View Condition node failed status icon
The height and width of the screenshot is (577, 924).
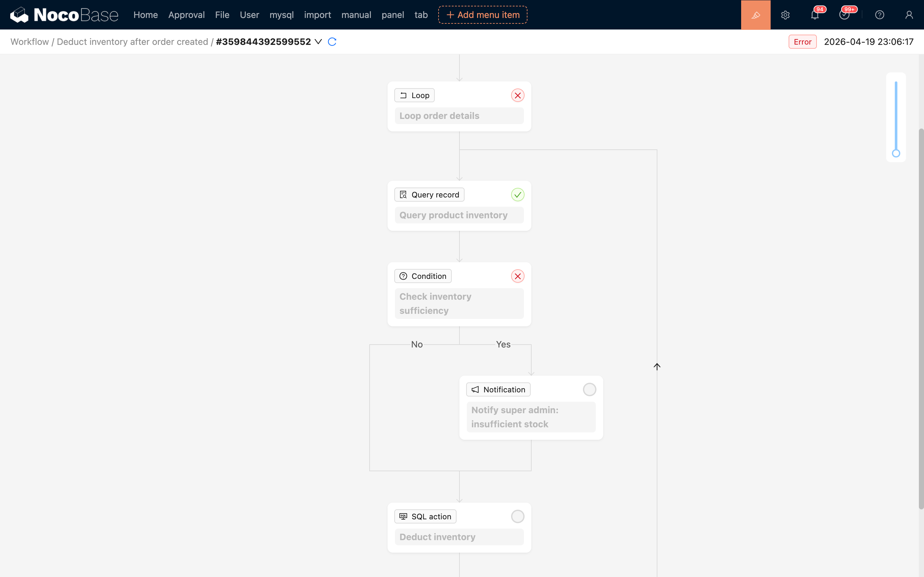[518, 276]
